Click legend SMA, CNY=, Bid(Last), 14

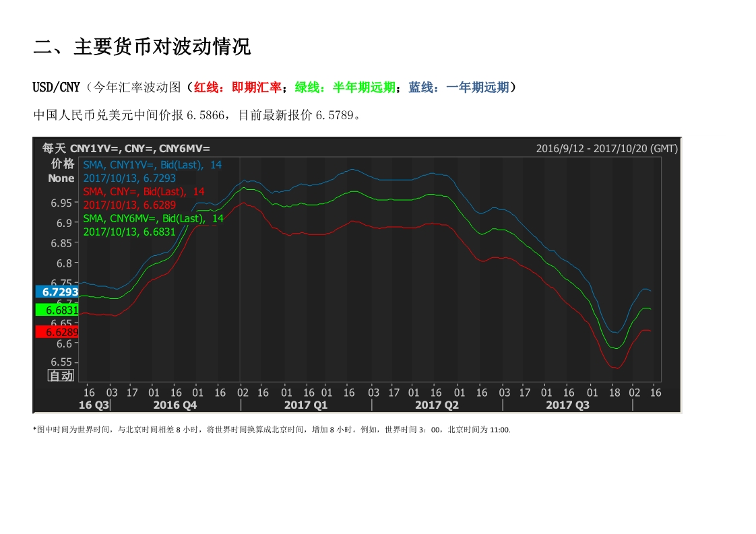click(x=144, y=192)
